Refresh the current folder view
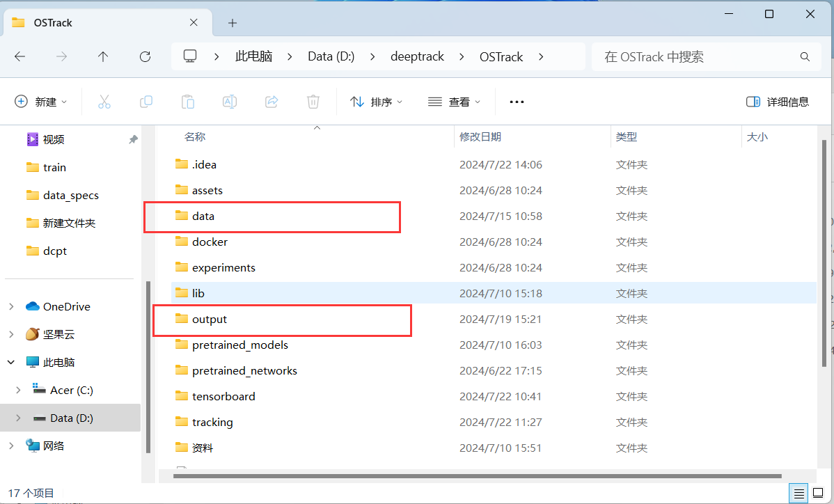Viewport: 834px width, 504px height. (x=145, y=56)
